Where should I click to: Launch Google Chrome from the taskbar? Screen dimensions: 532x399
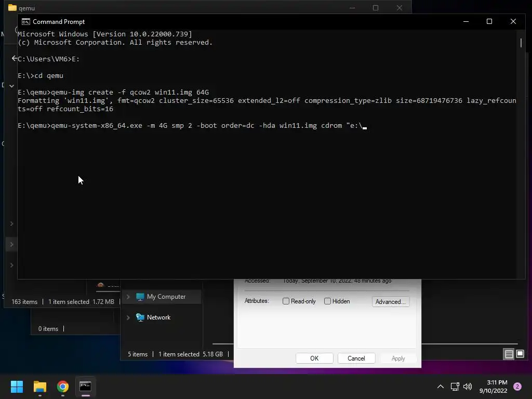(x=63, y=387)
